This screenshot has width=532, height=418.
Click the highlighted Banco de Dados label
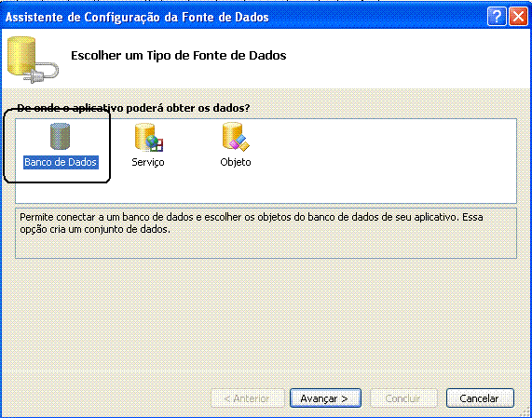point(61,162)
